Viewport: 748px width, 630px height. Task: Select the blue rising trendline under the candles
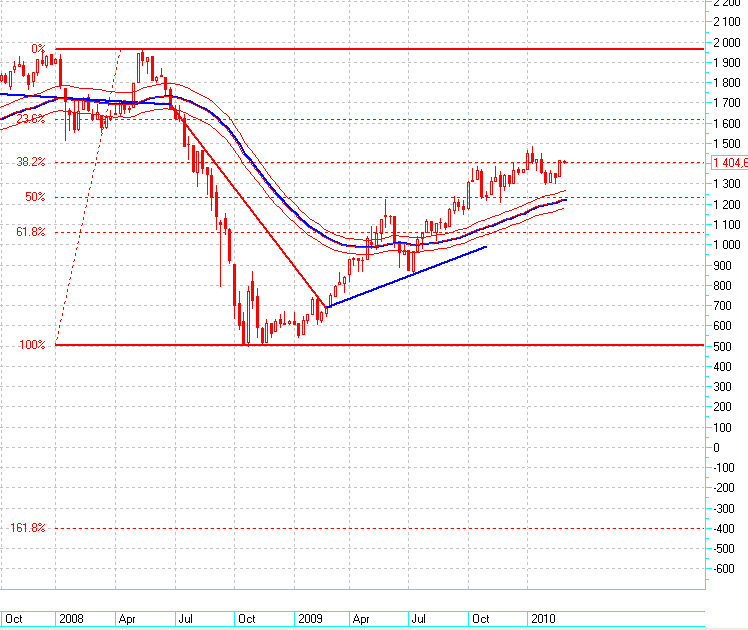[x=406, y=277]
